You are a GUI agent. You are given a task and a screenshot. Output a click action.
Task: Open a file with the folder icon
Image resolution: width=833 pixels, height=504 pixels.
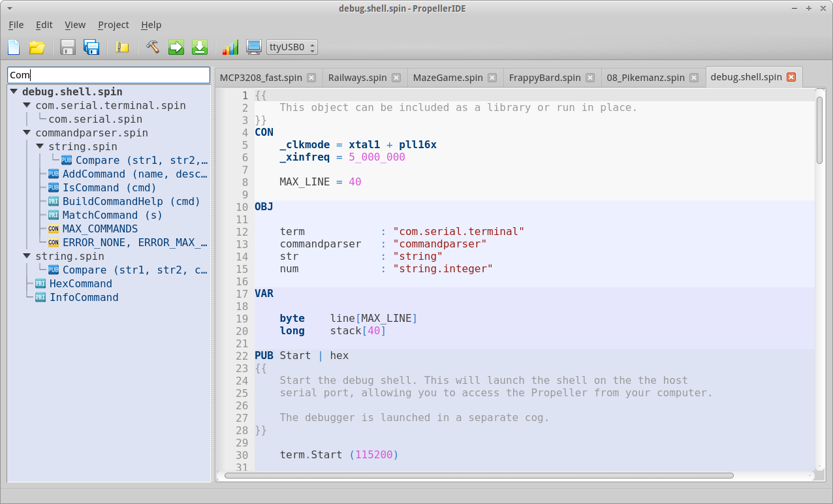[37, 47]
